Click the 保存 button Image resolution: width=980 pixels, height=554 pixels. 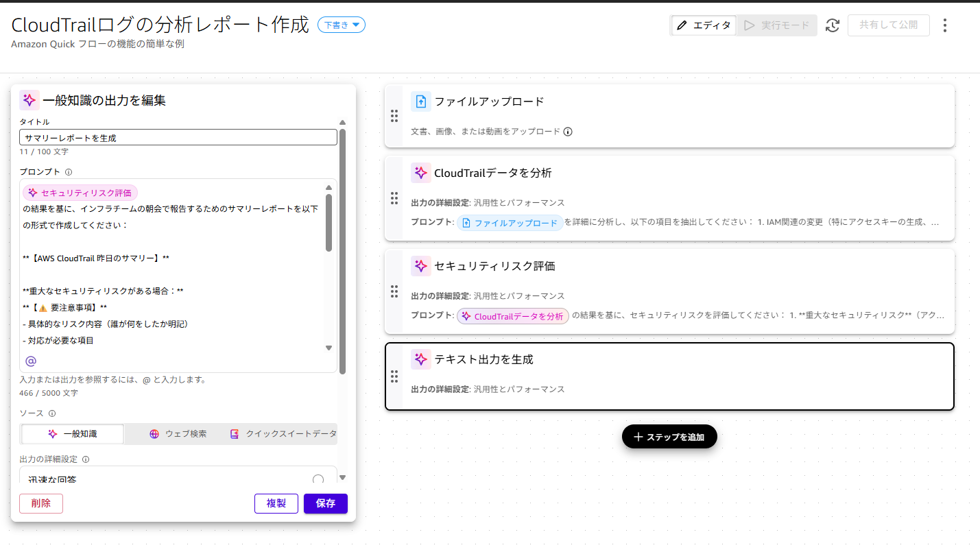coord(325,503)
